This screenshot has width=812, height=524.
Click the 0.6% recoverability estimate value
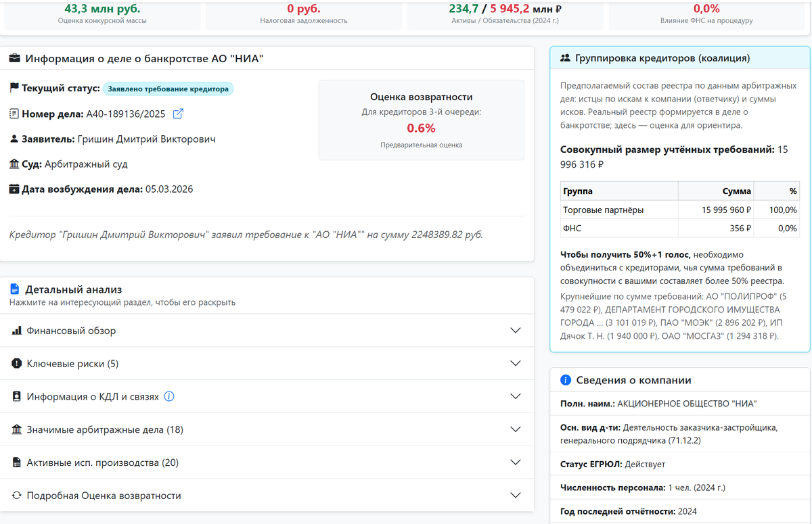(x=421, y=128)
